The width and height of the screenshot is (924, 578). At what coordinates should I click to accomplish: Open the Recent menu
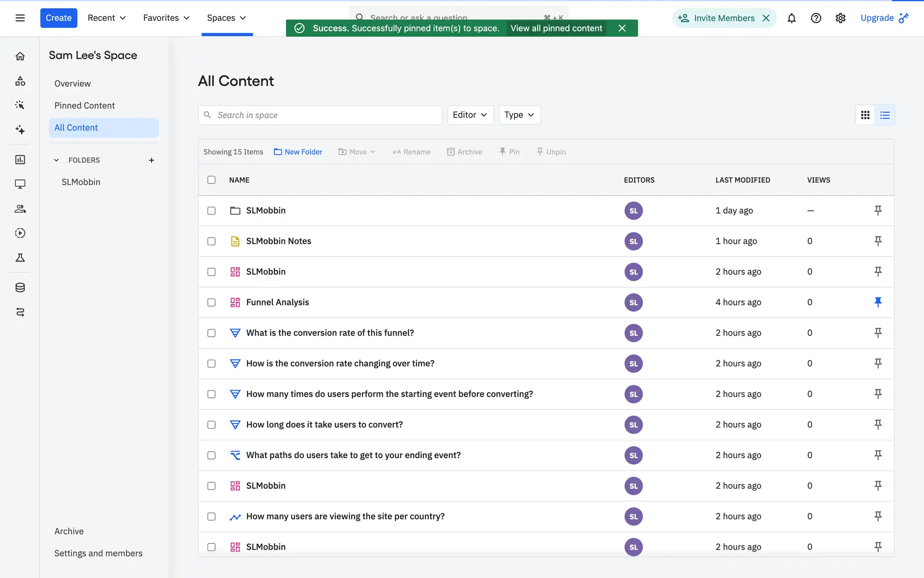[106, 18]
